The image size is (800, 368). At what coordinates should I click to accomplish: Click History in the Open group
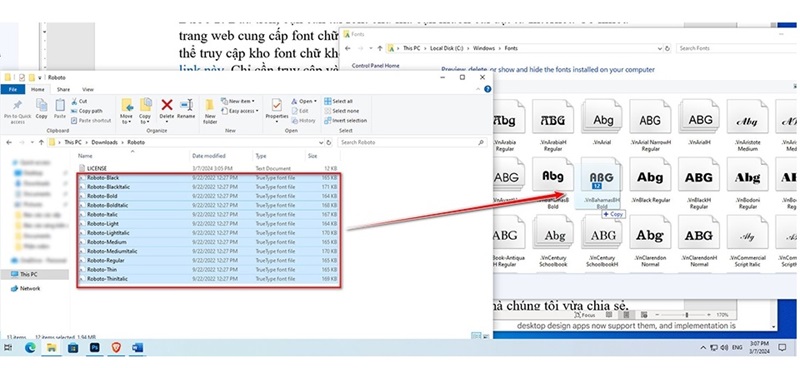click(304, 120)
